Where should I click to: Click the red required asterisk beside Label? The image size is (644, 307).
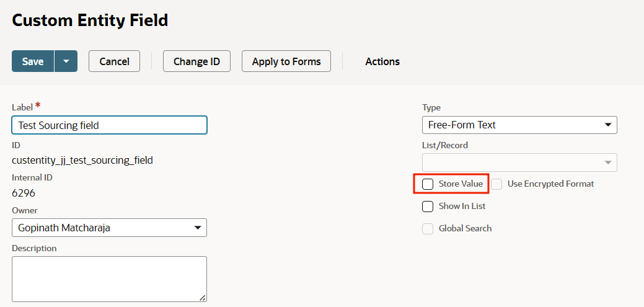(38, 106)
